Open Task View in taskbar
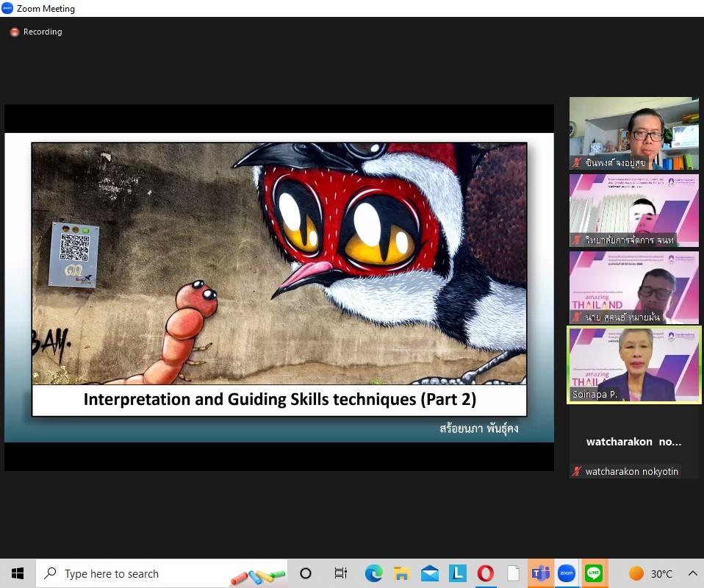This screenshot has width=704, height=588. tap(341, 573)
